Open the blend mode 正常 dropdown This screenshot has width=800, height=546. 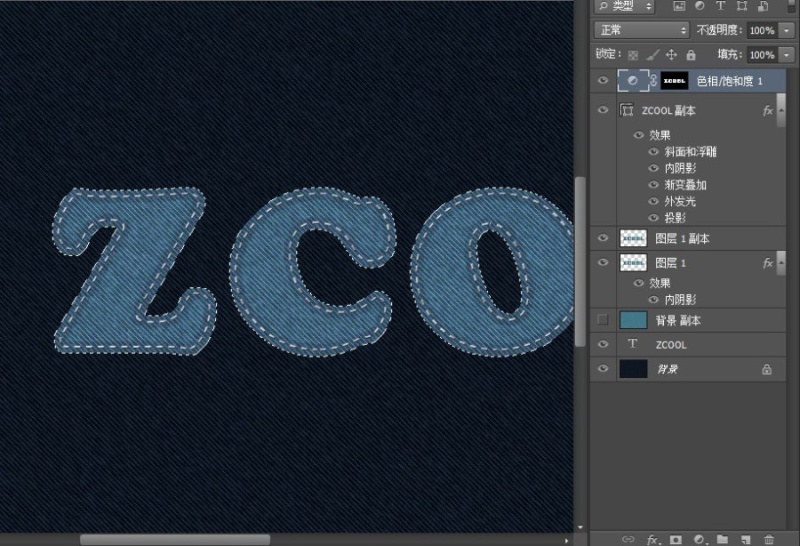pos(641,30)
